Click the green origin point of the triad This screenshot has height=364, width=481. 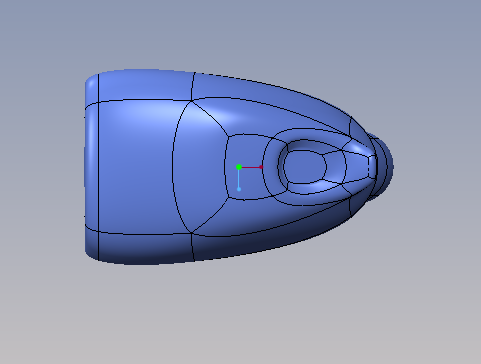(239, 167)
